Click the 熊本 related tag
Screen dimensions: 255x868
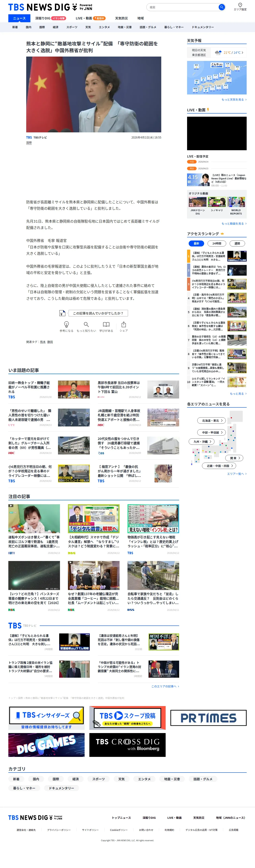coord(43,342)
